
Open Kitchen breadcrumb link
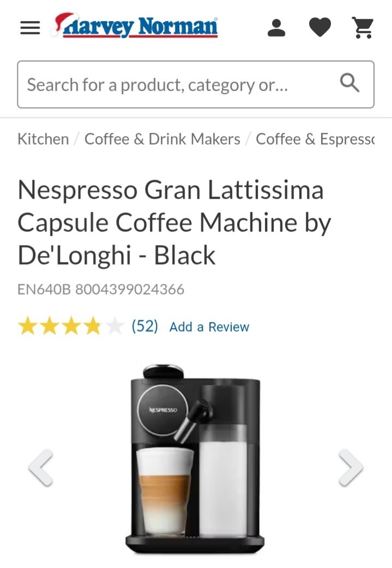43,139
